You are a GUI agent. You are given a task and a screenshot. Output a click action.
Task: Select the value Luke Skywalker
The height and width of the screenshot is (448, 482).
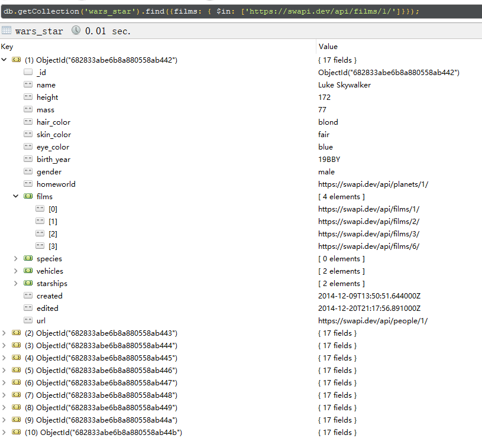tap(344, 85)
